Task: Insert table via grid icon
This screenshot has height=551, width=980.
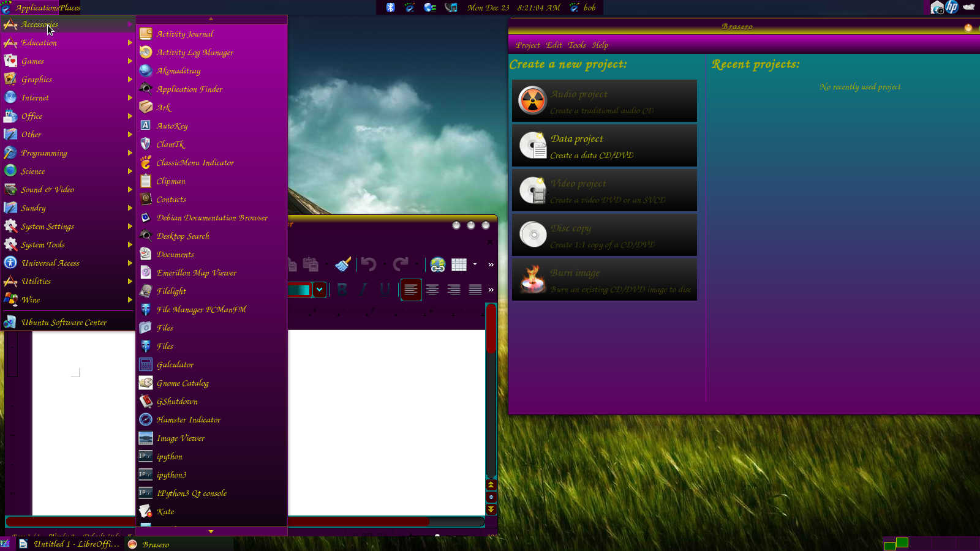Action: 459,264
